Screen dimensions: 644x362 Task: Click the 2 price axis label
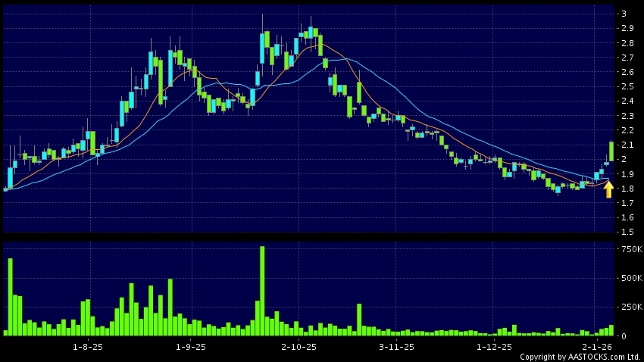[x=623, y=159]
